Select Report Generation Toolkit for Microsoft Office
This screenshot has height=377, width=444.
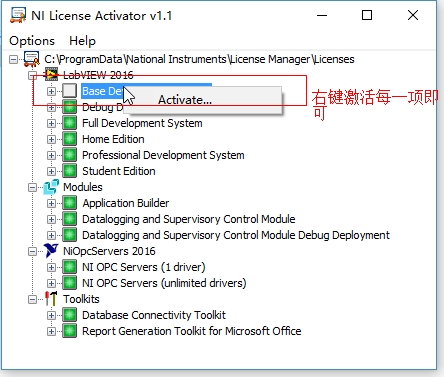[192, 331]
